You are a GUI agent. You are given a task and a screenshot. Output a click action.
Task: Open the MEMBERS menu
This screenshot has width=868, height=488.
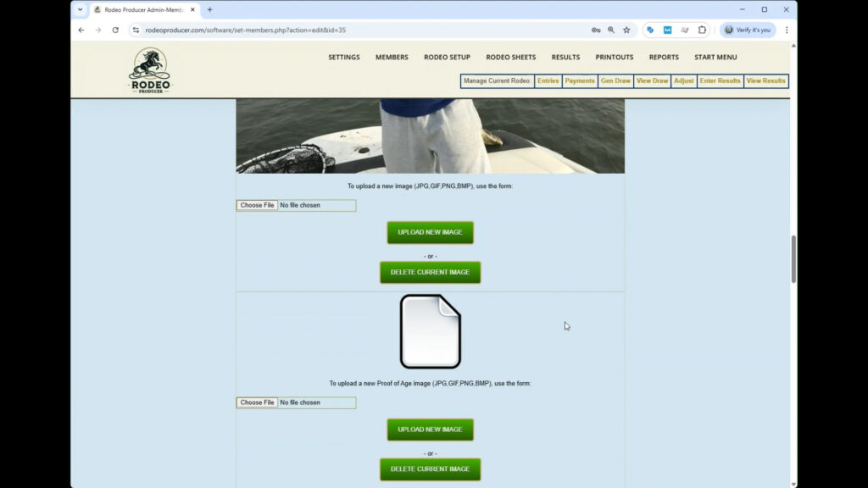point(392,58)
